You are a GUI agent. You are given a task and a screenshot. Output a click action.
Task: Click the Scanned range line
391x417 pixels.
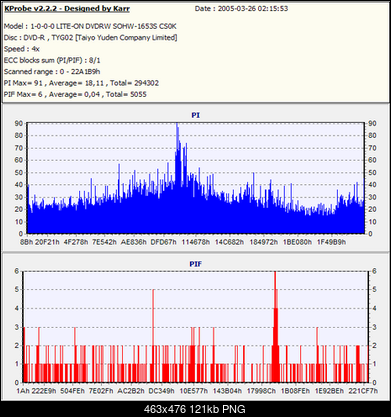click(x=52, y=72)
